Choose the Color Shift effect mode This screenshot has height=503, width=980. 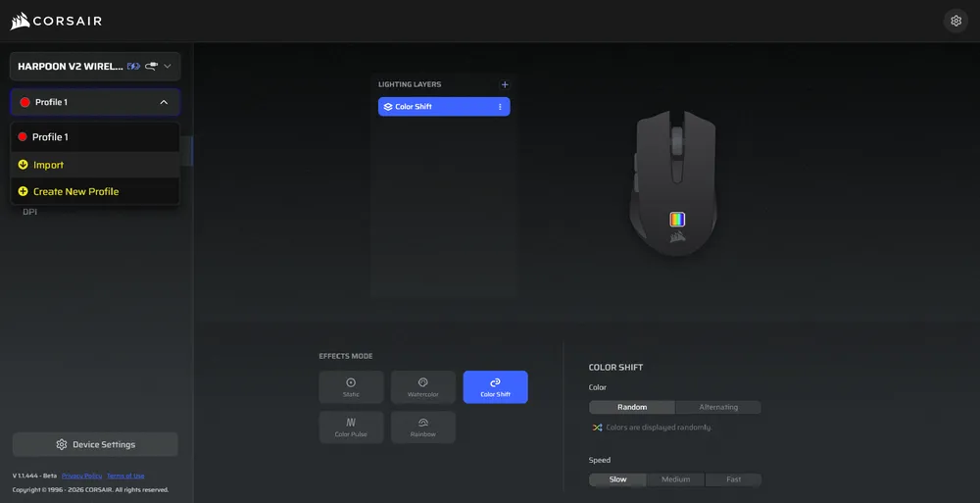[x=496, y=387]
